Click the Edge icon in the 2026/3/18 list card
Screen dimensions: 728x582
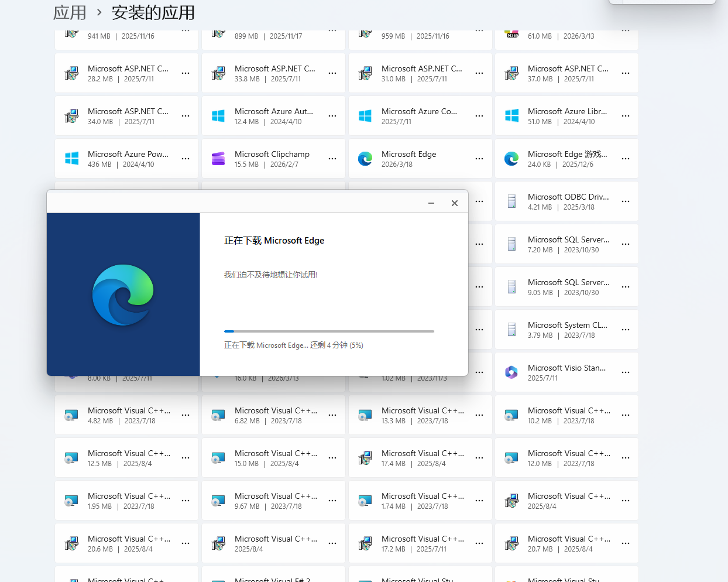click(x=365, y=159)
